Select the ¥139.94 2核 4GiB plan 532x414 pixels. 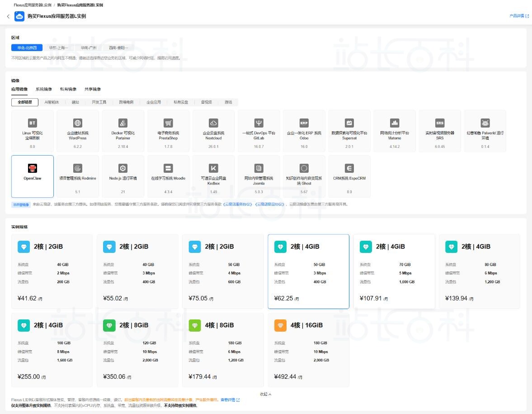coord(480,271)
